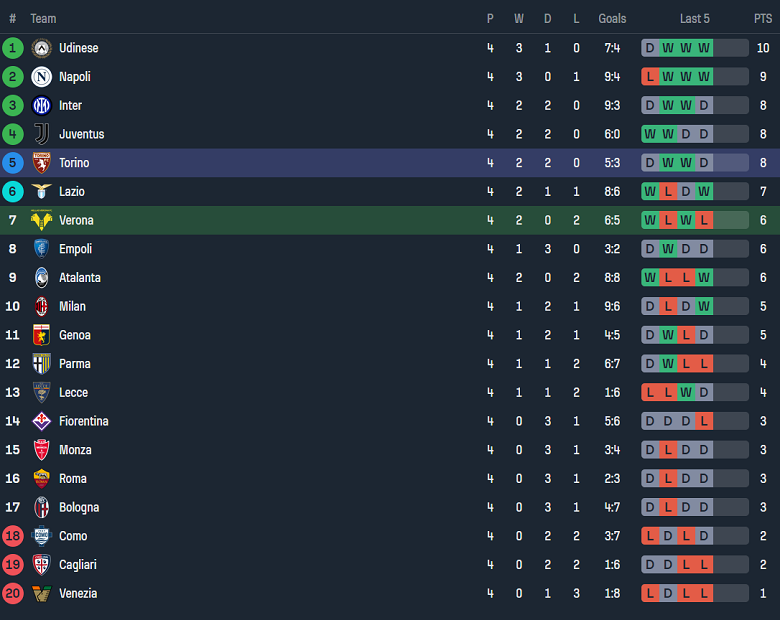The image size is (780, 620).
Task: Click Napoli's first Last 5 loss badge
Action: click(x=650, y=77)
